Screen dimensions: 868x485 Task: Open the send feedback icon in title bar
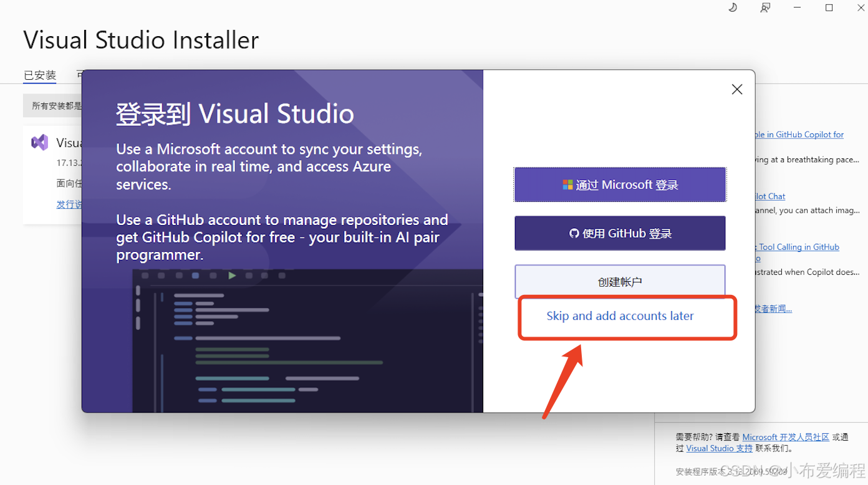pos(765,7)
